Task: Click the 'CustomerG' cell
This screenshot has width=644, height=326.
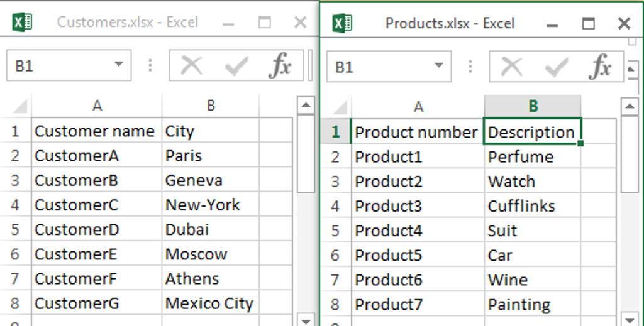Action: click(x=97, y=303)
